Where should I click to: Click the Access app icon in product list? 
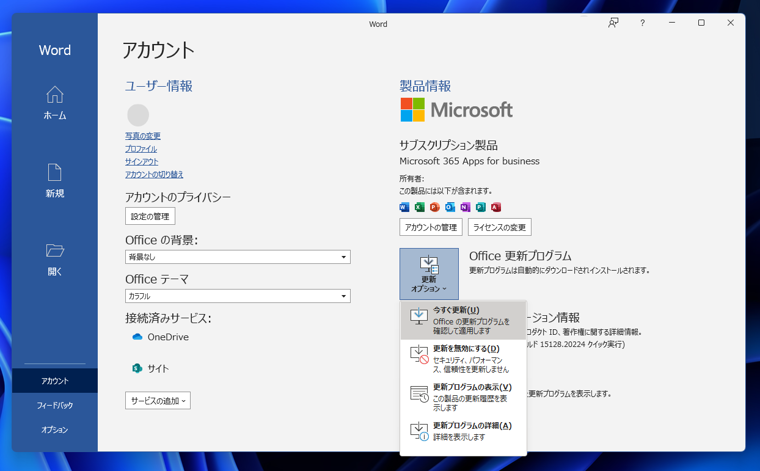[x=496, y=207]
